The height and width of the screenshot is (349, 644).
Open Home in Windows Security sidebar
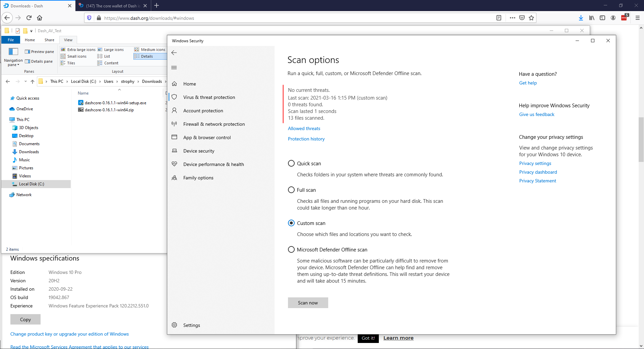189,84
